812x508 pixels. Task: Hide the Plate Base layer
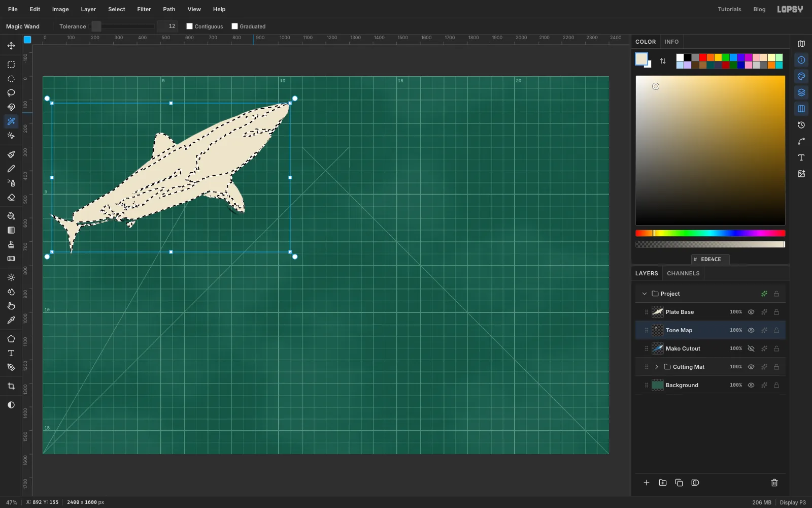(751, 312)
